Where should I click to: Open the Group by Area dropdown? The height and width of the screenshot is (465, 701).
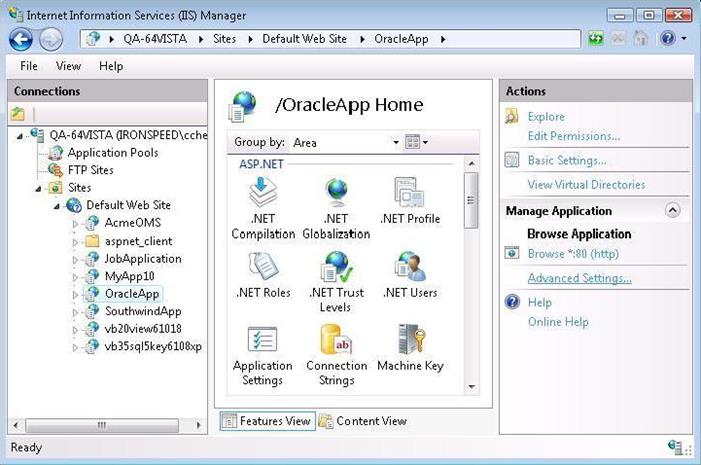(x=346, y=143)
